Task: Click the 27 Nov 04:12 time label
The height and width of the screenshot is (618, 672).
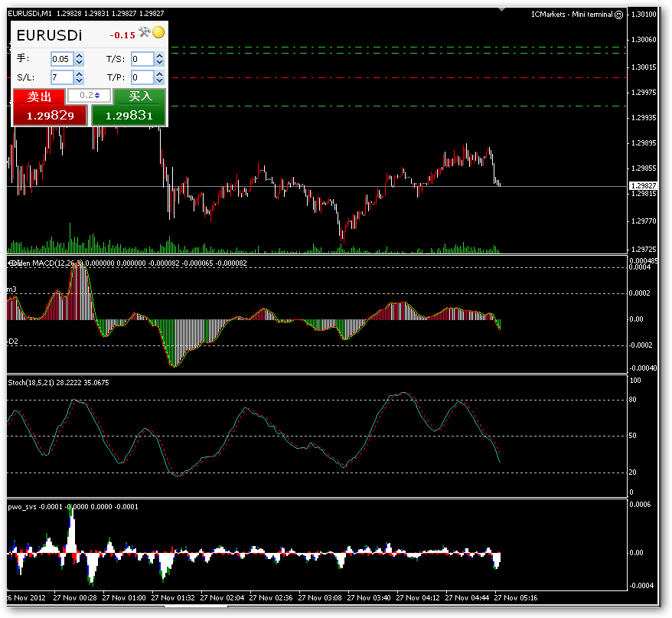Action: 418,598
